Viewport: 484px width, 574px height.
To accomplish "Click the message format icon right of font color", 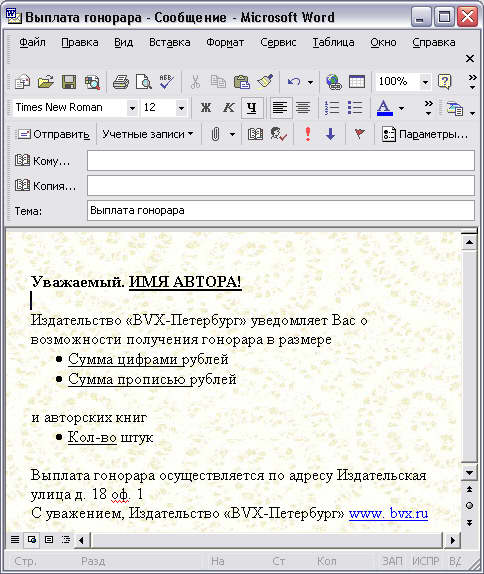I will [455, 108].
